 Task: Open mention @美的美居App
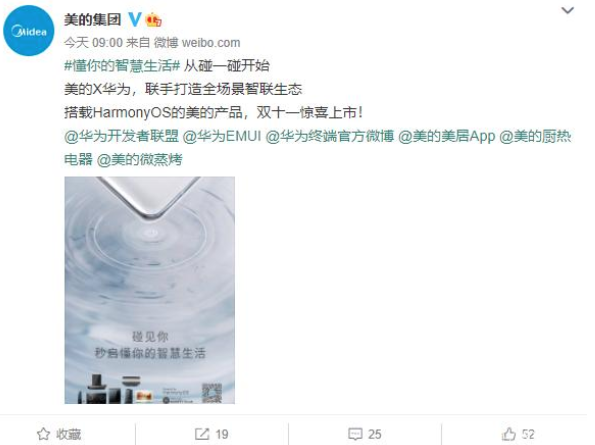coord(447,136)
